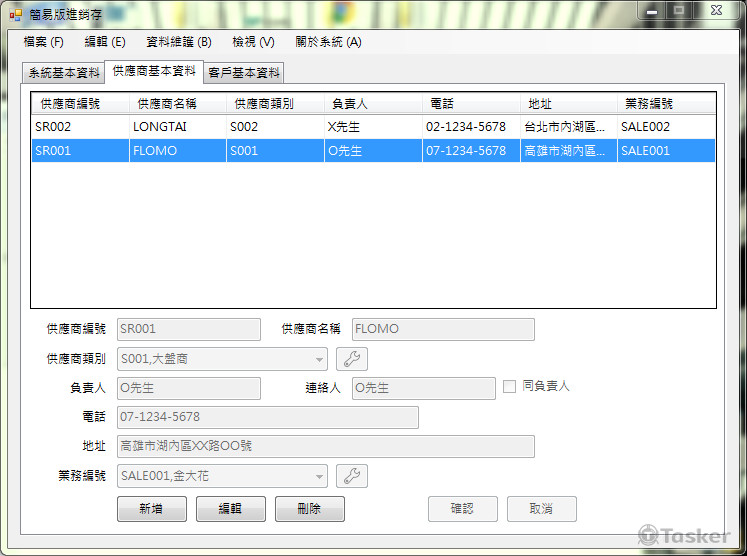The width and height of the screenshot is (747, 556).
Task: Open the 關於系統 (A) menu
Action: tap(328, 42)
